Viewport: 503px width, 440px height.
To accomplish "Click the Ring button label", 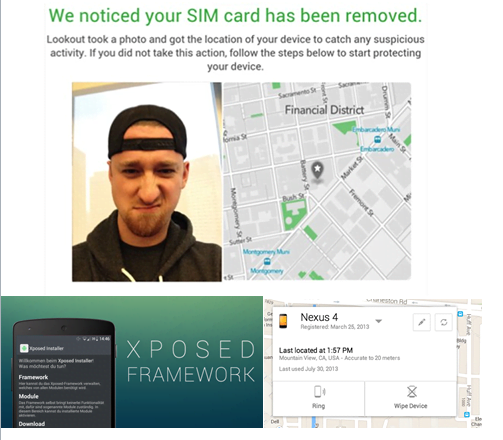I will coord(318,406).
